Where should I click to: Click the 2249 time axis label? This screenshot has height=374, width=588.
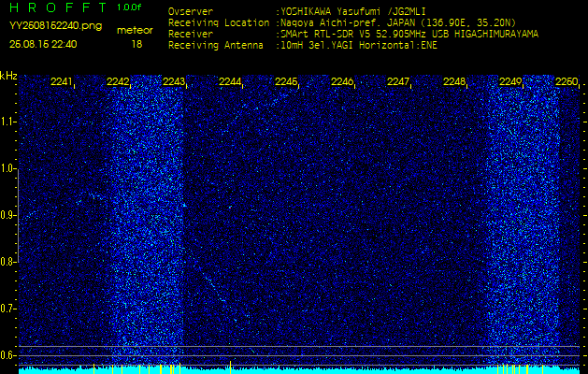coord(510,81)
